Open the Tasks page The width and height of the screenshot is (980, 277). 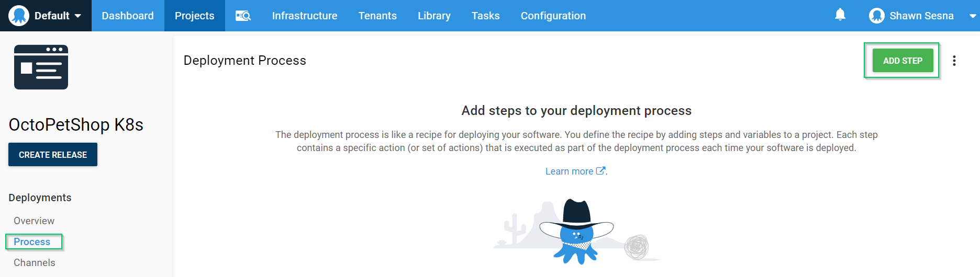(485, 16)
